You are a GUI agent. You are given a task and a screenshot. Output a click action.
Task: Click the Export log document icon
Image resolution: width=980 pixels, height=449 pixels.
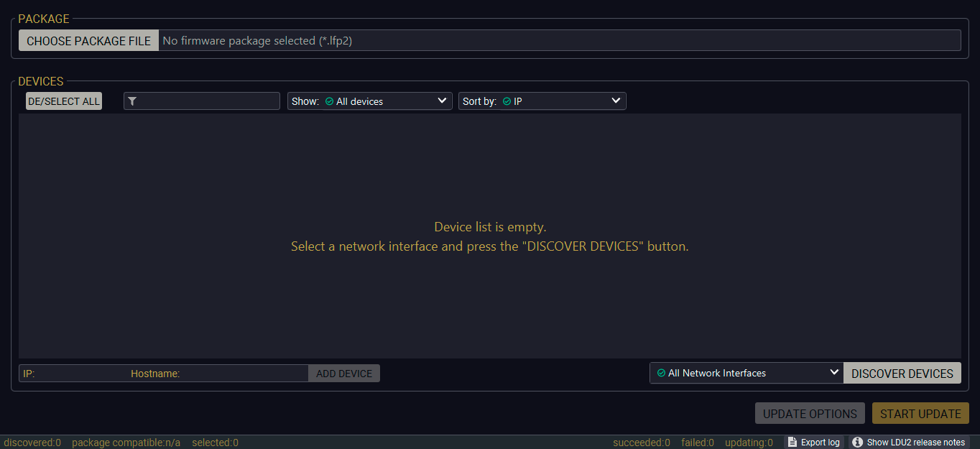point(792,442)
